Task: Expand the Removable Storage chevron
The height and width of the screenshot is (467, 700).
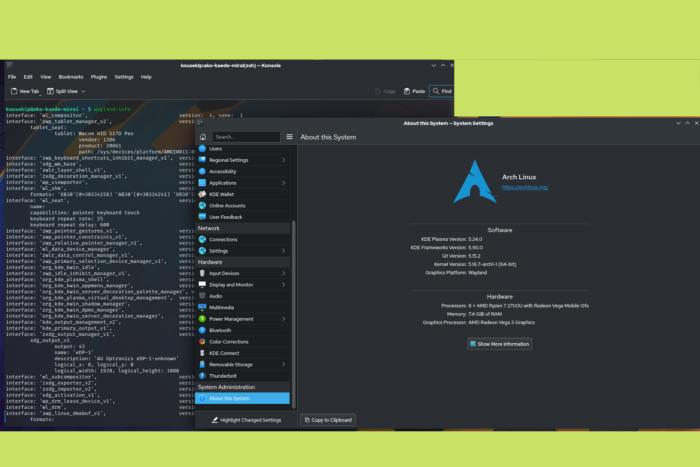Action: coord(283,364)
